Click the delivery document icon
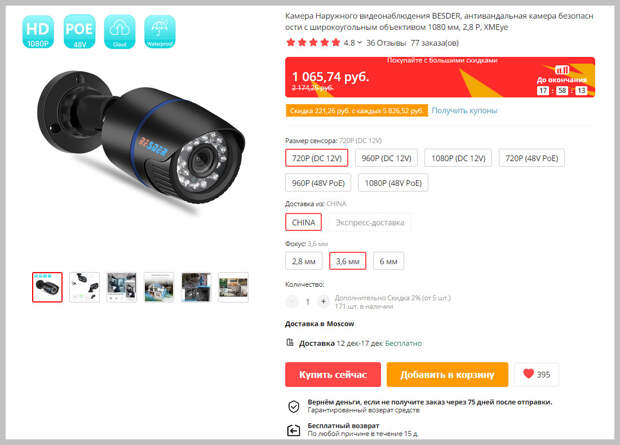The height and width of the screenshot is (445, 620). (x=290, y=343)
